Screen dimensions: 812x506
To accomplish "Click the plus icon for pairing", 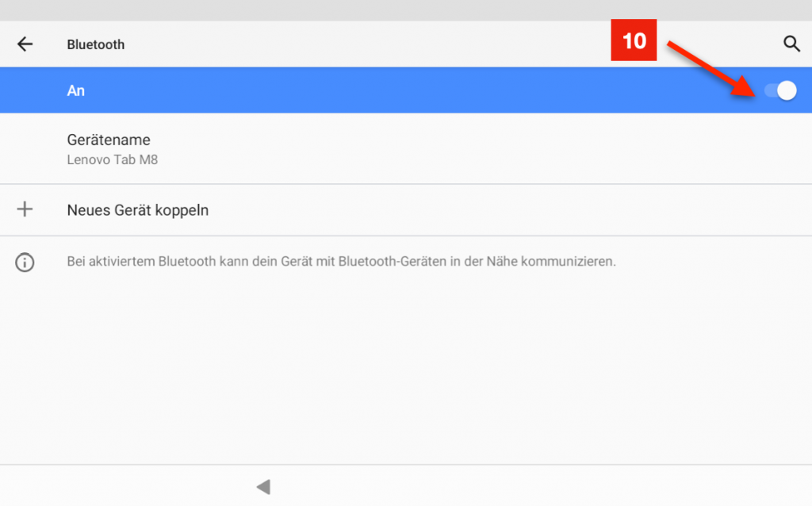I will pyautogui.click(x=25, y=210).
